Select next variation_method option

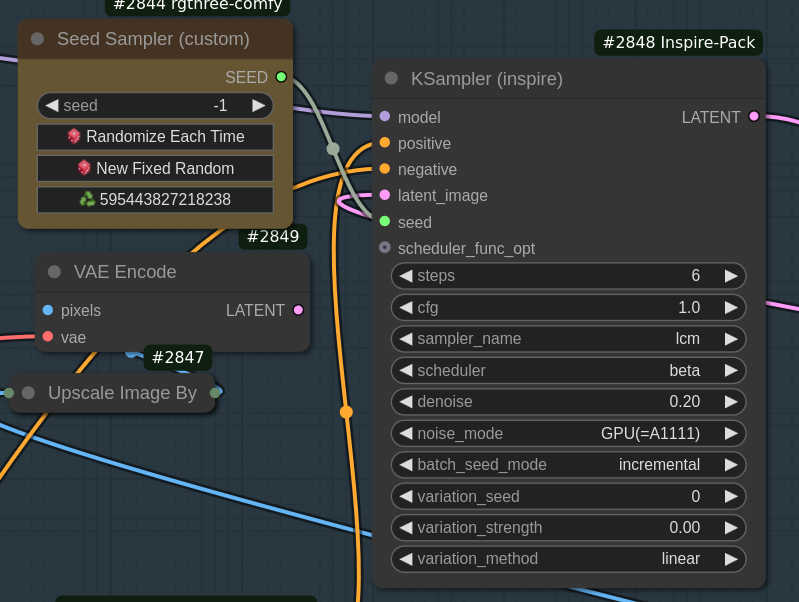[731, 559]
